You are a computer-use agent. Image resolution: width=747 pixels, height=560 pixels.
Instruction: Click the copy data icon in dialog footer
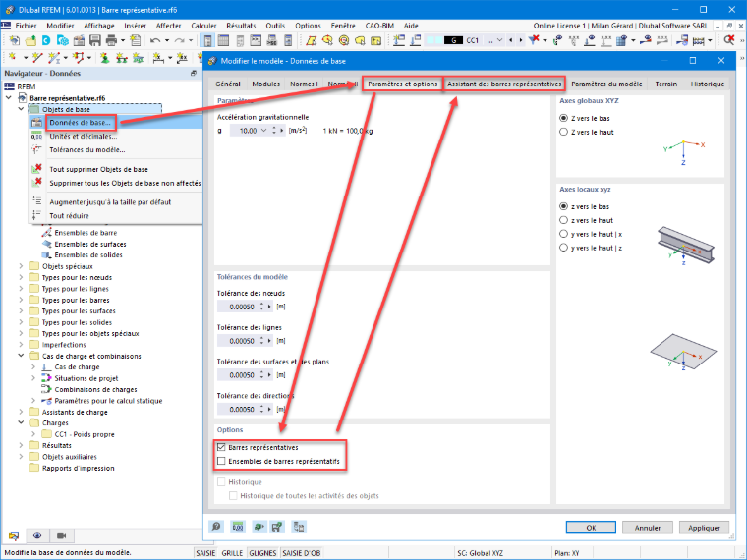[299, 527]
